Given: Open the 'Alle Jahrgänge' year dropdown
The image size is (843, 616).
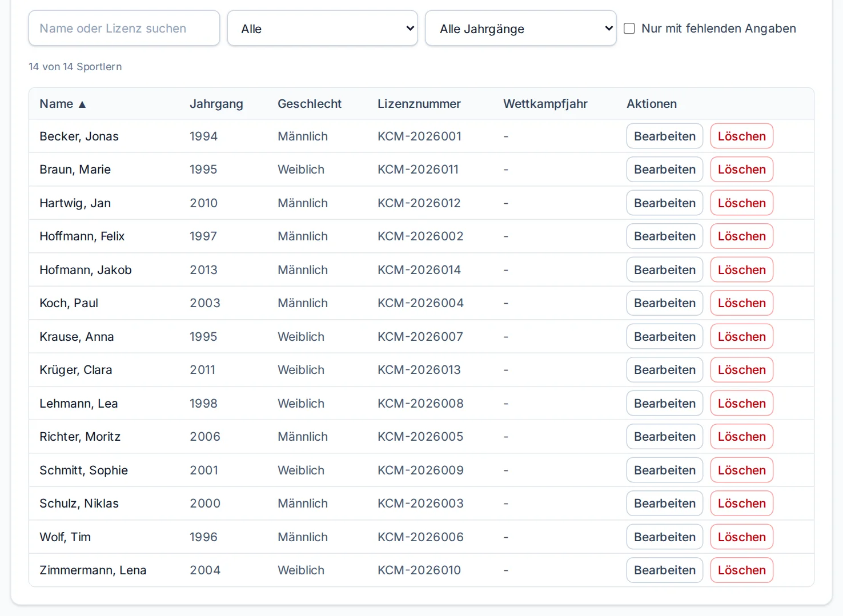Looking at the screenshot, I should pos(520,29).
